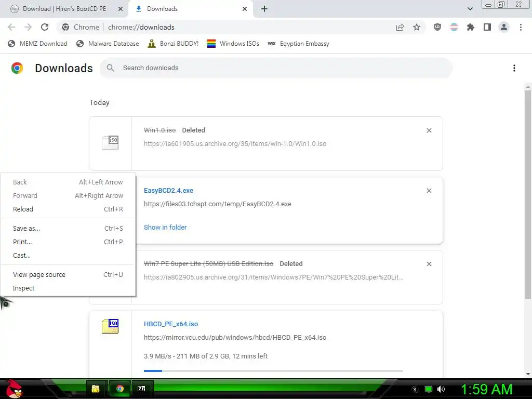This screenshot has height=399, width=532.
Task: Click the '3.9 MB/s - 211 MB of 2.9 GB' status text
Action: (206, 356)
